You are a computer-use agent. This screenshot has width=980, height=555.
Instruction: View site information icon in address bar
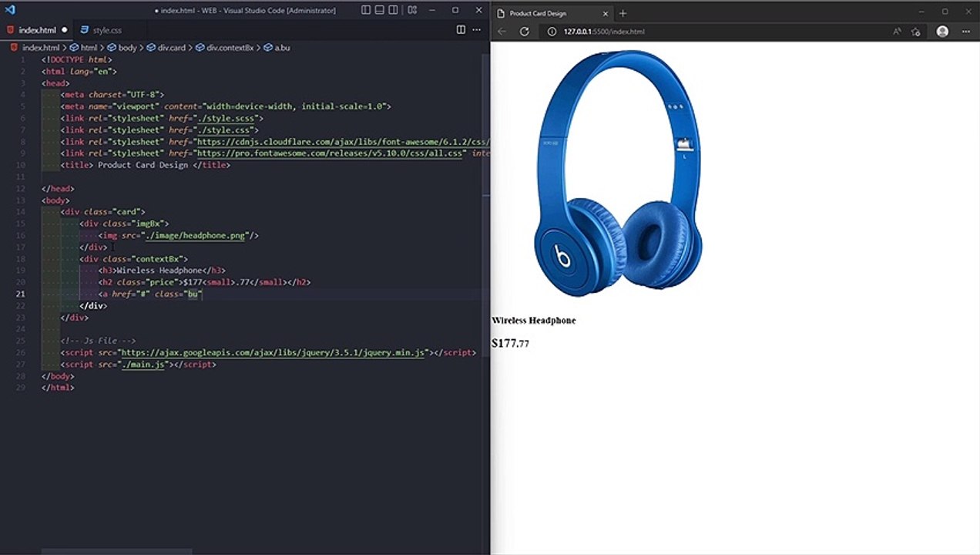coord(552,32)
